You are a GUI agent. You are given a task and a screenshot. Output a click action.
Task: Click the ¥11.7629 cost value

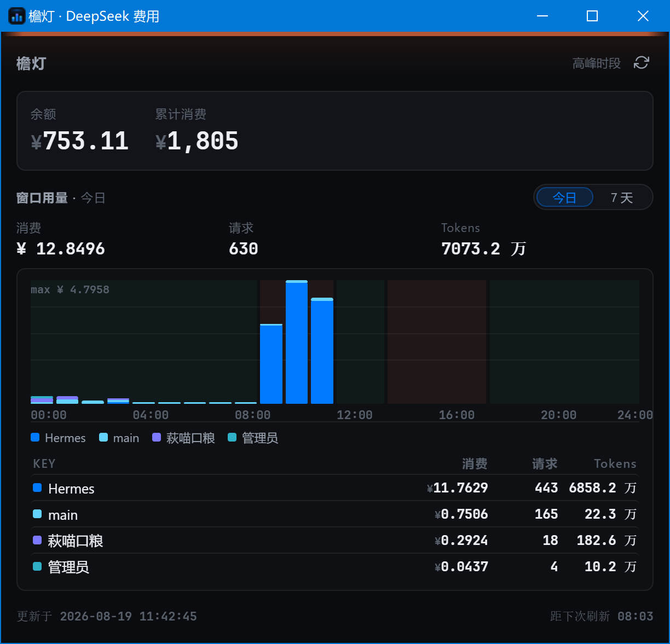[x=458, y=488]
